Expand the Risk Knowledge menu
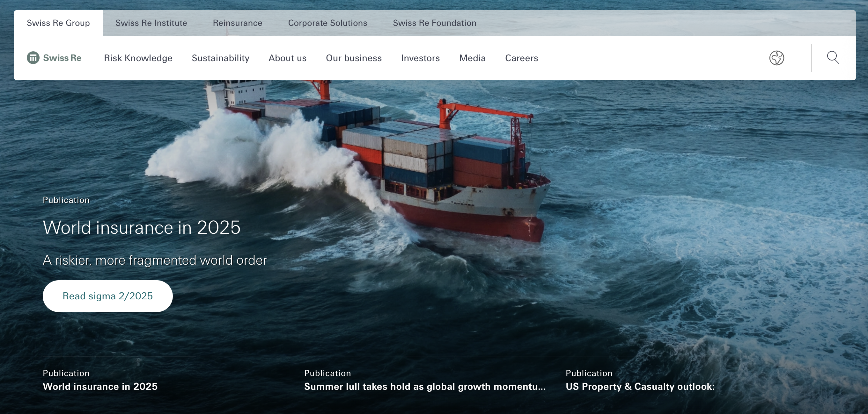The height and width of the screenshot is (414, 868). point(138,58)
